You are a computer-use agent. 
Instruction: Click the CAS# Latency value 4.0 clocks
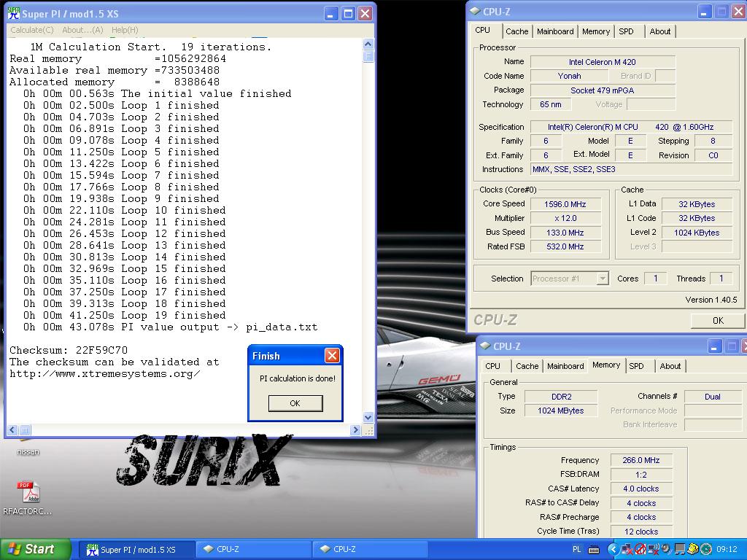point(640,489)
